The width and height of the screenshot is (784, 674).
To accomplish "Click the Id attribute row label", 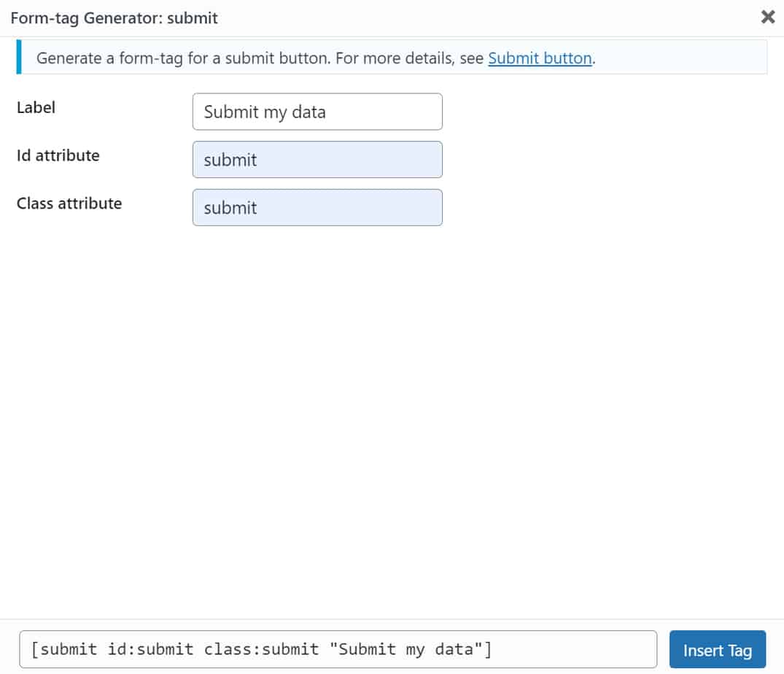I will 58,155.
